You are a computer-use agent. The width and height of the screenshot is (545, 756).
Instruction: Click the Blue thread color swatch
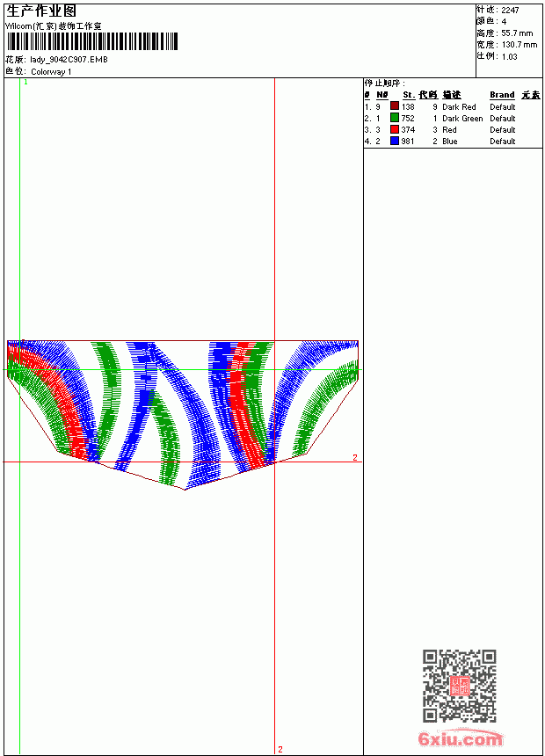point(395,141)
